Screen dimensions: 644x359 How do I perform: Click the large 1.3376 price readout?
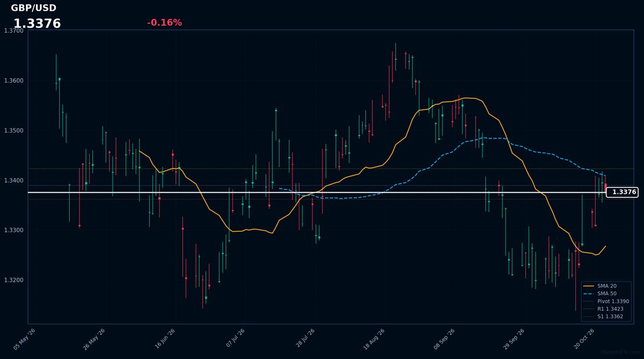37,24
